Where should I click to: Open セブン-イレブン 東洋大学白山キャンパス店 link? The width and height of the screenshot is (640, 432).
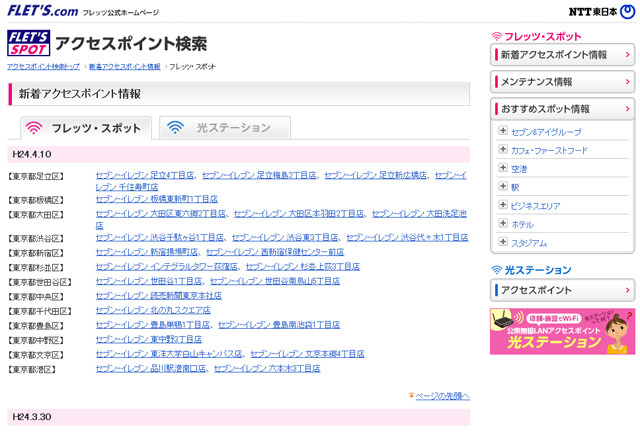169,354
